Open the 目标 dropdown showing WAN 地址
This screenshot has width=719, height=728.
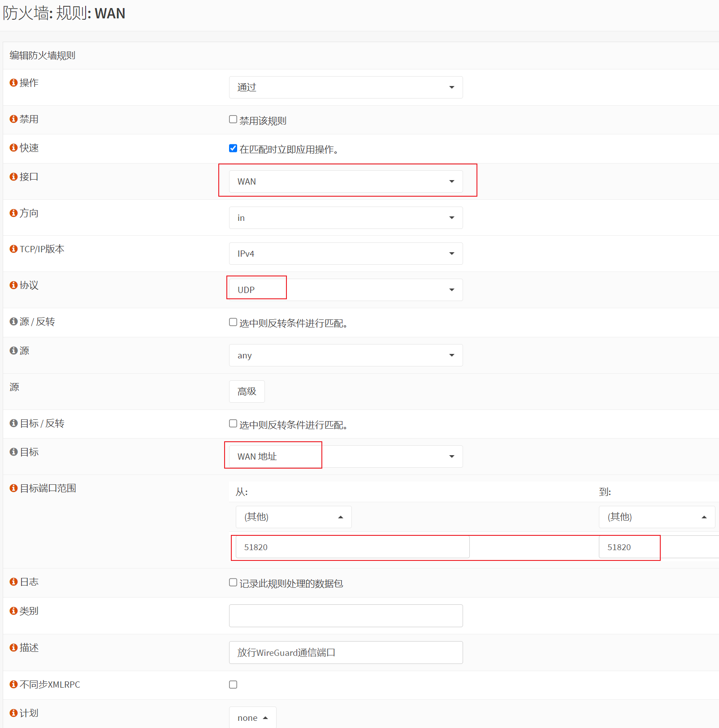[346, 457]
